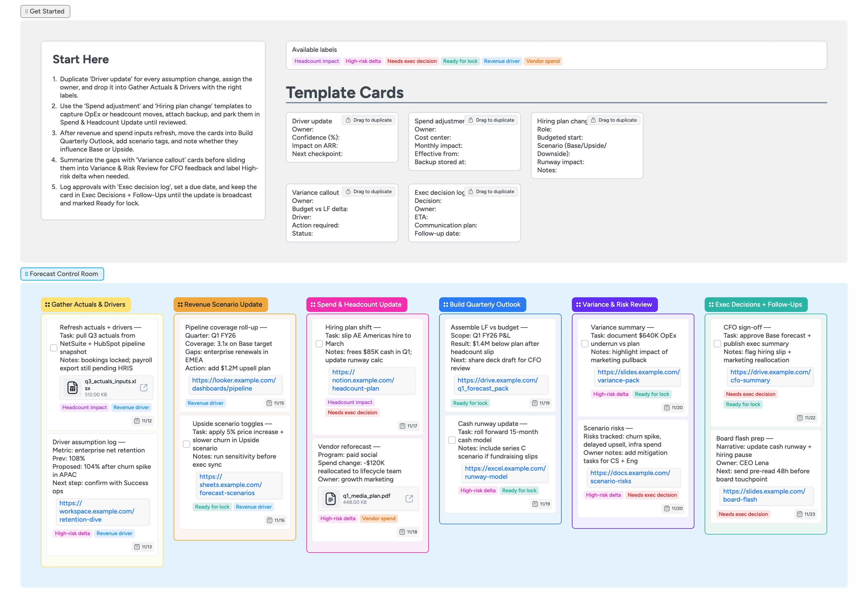Viewport: 868px width, 608px height.
Task: Check the Hiring plan shift card checkbox
Action: [319, 343]
